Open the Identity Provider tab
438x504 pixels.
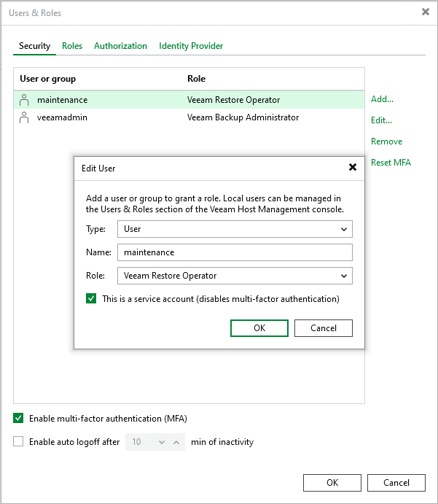(x=191, y=46)
